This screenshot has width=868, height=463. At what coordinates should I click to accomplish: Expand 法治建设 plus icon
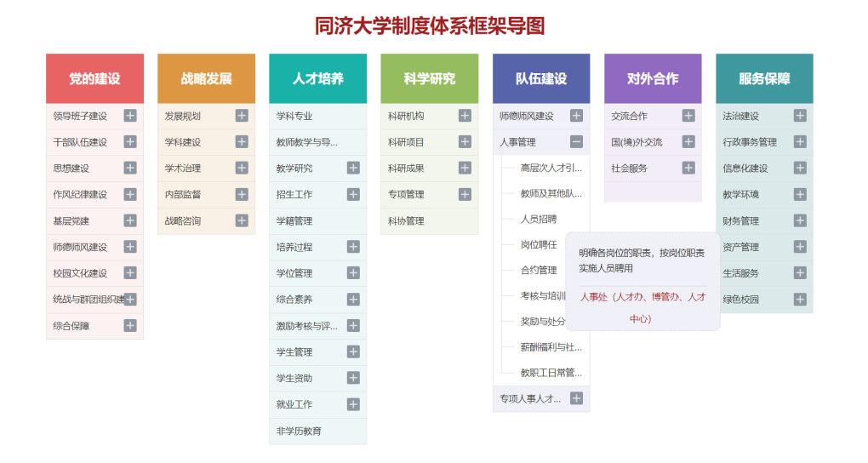click(x=800, y=115)
